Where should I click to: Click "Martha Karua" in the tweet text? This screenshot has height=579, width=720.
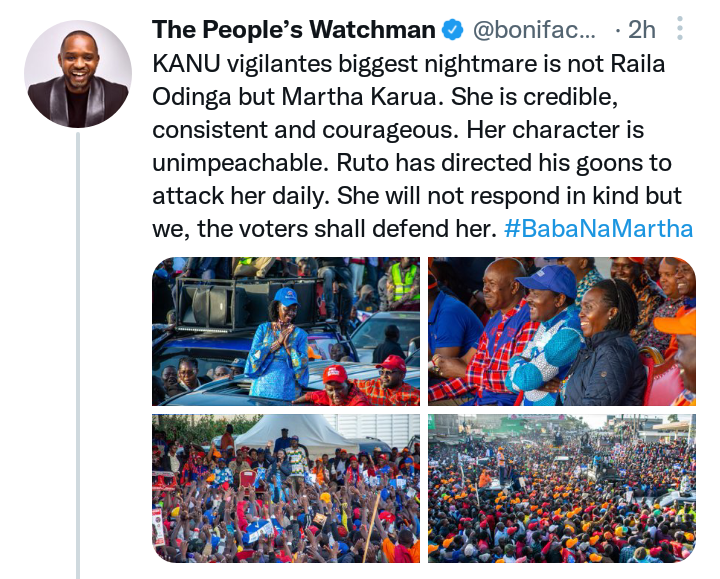363,97
